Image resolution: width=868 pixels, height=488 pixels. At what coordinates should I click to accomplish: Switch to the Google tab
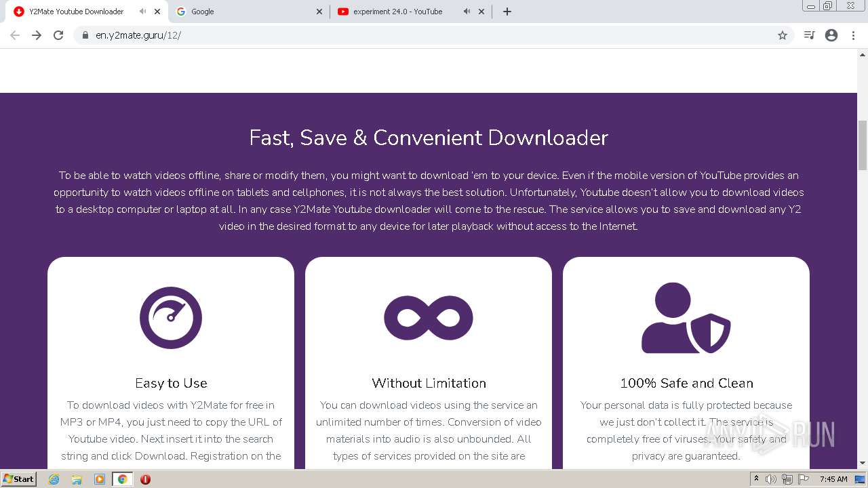coord(244,12)
